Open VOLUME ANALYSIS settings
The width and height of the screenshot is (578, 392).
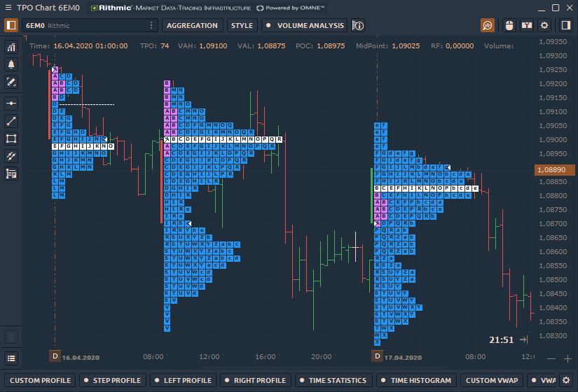click(310, 25)
